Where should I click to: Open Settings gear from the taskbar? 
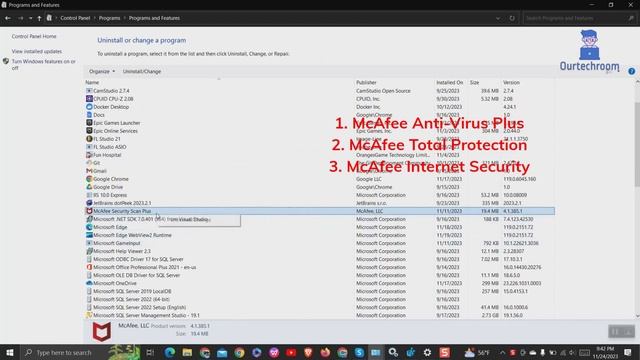427,352
